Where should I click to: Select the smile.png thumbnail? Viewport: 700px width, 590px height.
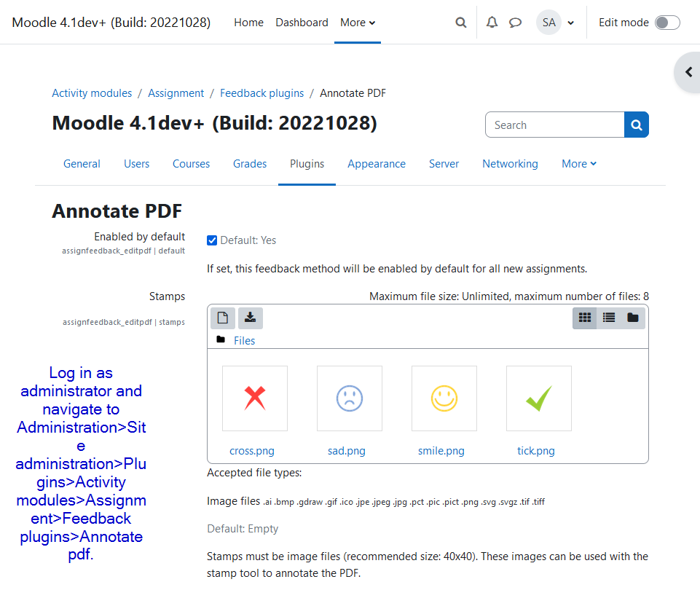pos(444,398)
